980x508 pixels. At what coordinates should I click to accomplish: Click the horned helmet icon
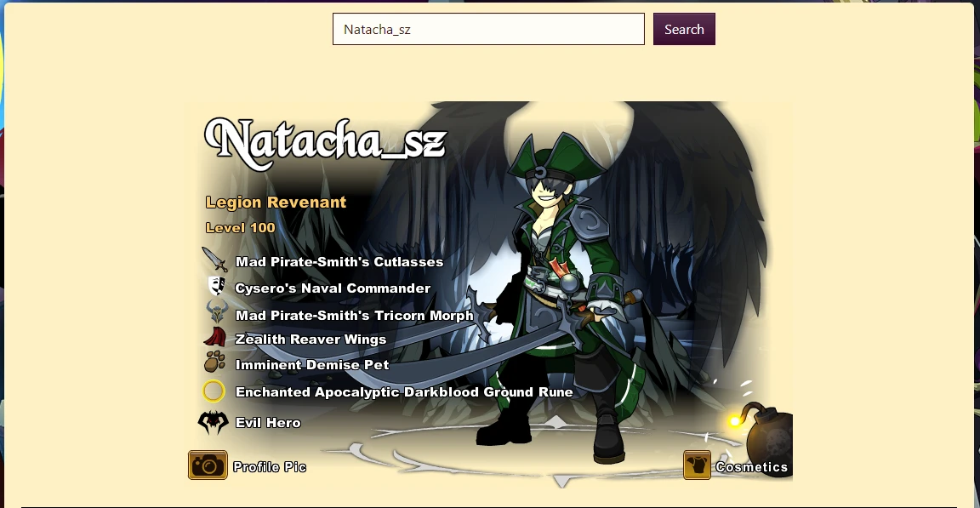[217, 311]
